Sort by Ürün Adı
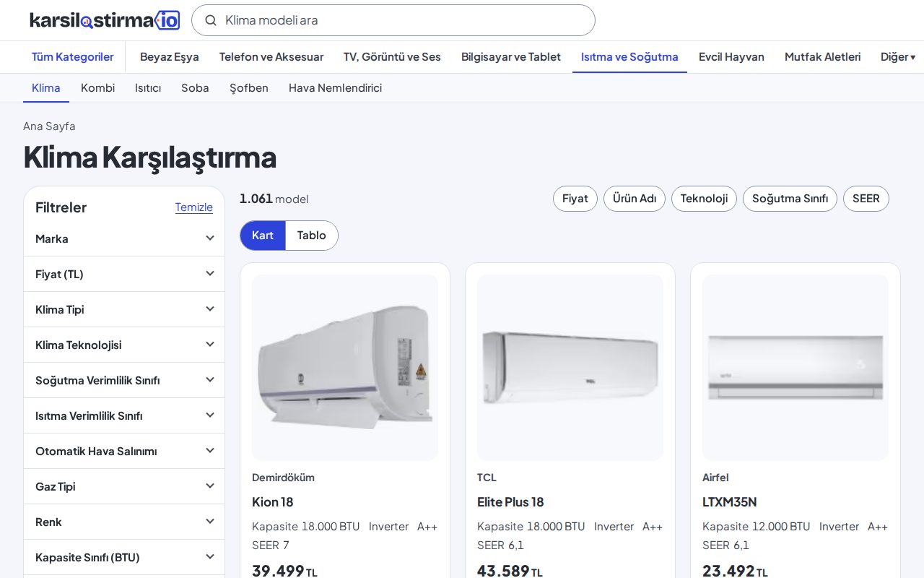This screenshot has width=924, height=578. pos(635,198)
